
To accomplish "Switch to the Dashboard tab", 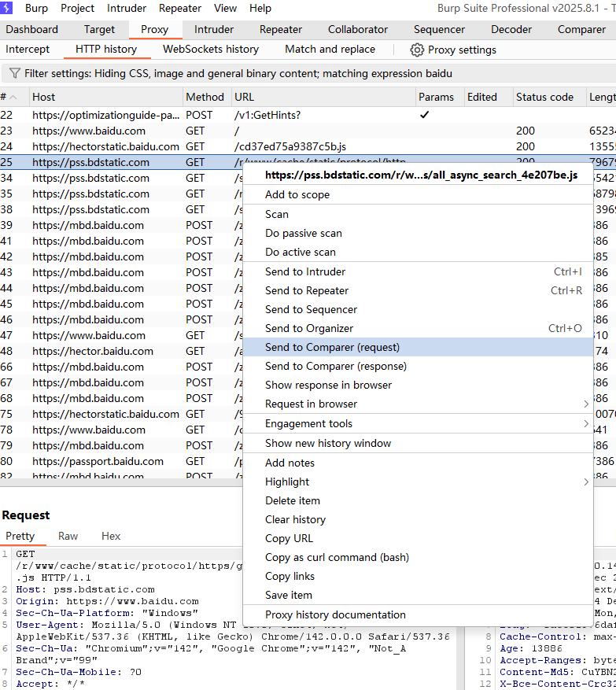I will (31, 29).
